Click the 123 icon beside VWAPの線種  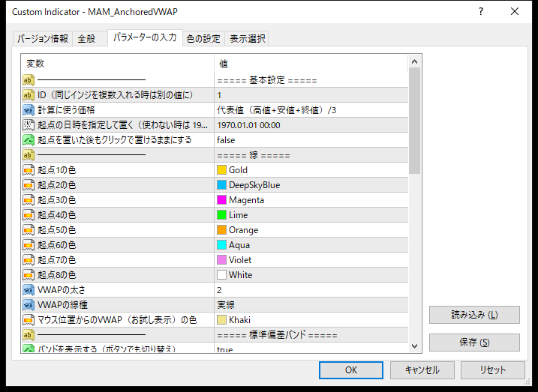pyautogui.click(x=29, y=305)
